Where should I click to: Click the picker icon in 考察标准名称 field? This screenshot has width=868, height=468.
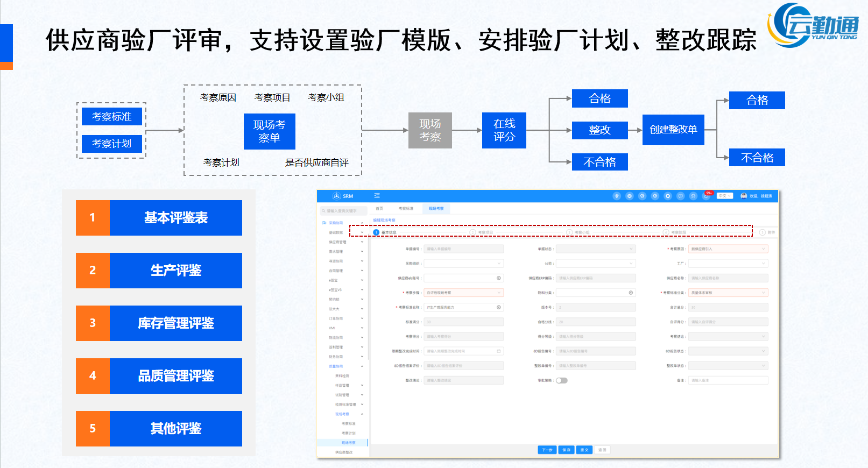[x=499, y=307]
